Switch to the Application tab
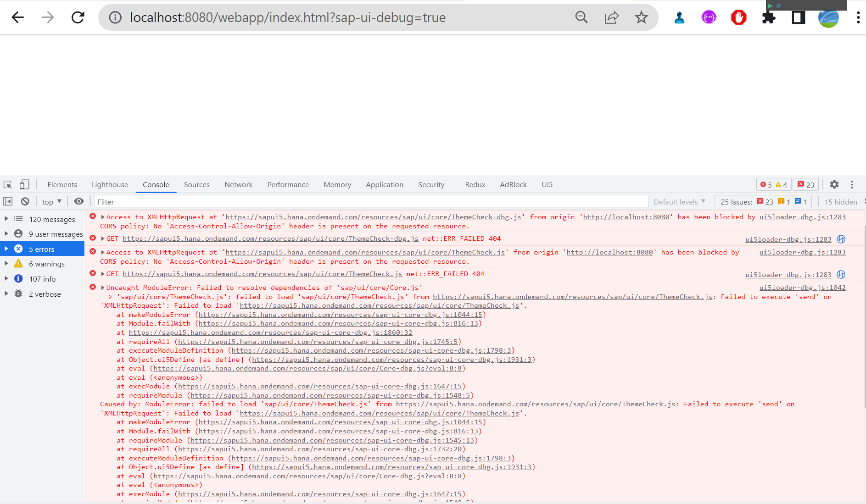Image resolution: width=866 pixels, height=504 pixels. tap(385, 184)
